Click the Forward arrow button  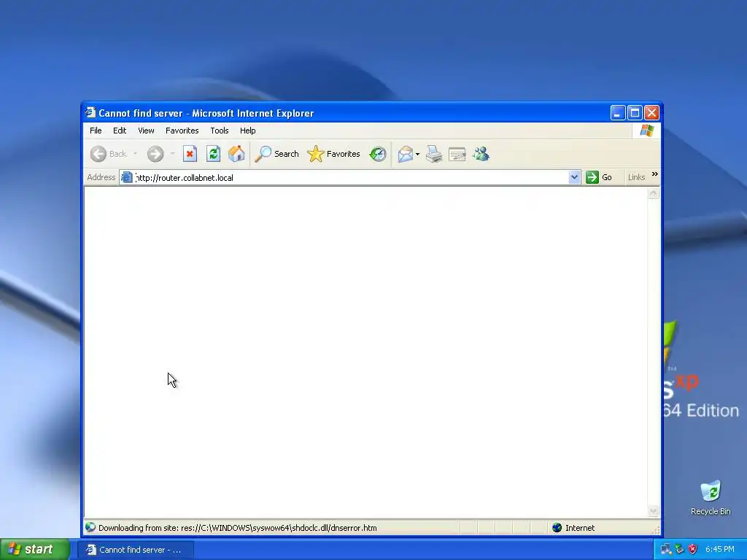point(155,154)
